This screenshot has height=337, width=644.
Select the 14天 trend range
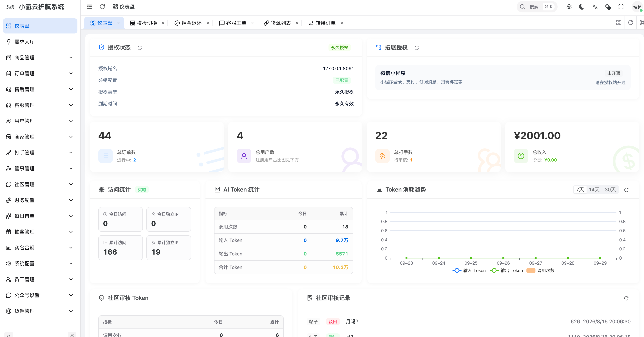tap(594, 190)
